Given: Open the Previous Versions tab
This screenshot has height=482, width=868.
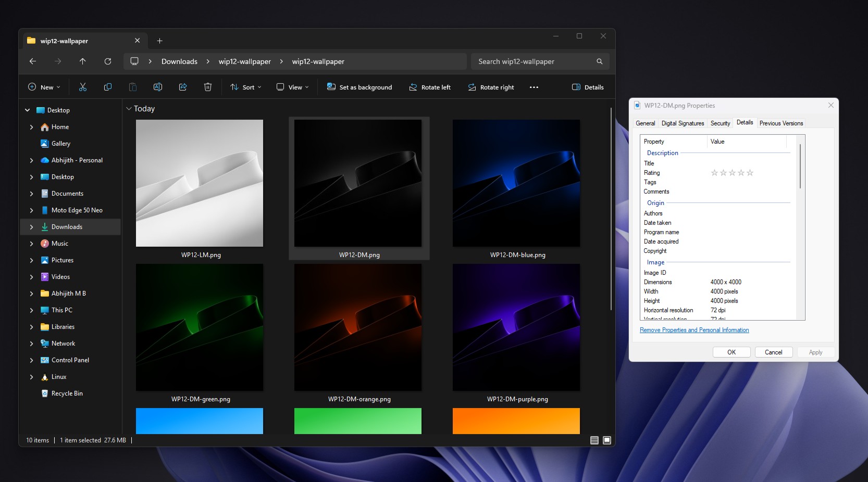Looking at the screenshot, I should (x=781, y=123).
